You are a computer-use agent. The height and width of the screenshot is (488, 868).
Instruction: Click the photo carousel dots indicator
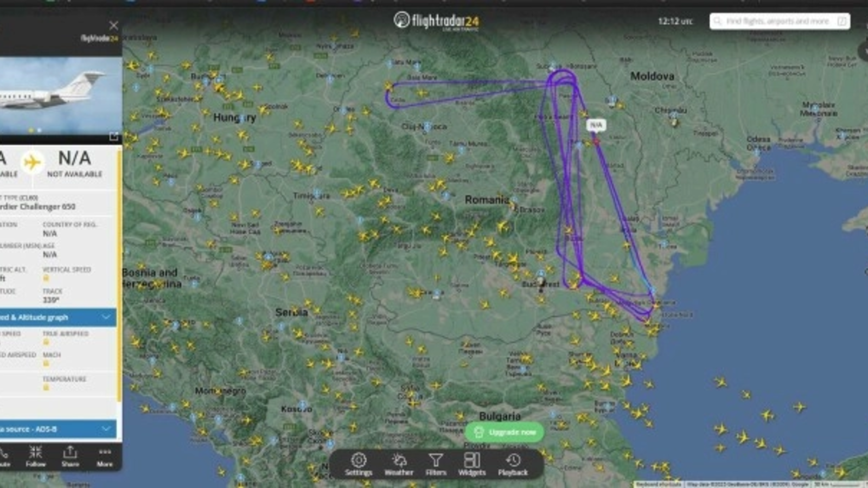35,130
